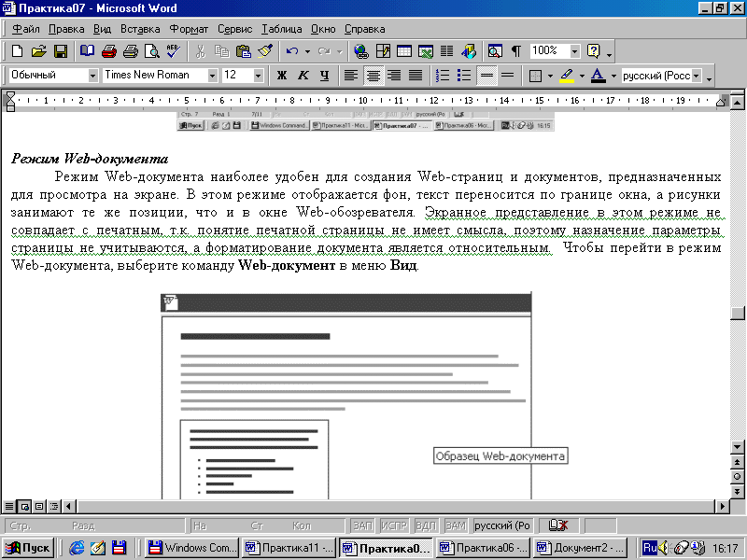Center the paragraph text

point(373,76)
